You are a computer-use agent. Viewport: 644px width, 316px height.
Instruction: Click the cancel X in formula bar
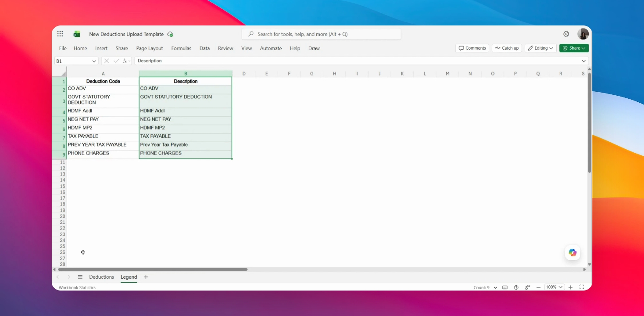107,61
